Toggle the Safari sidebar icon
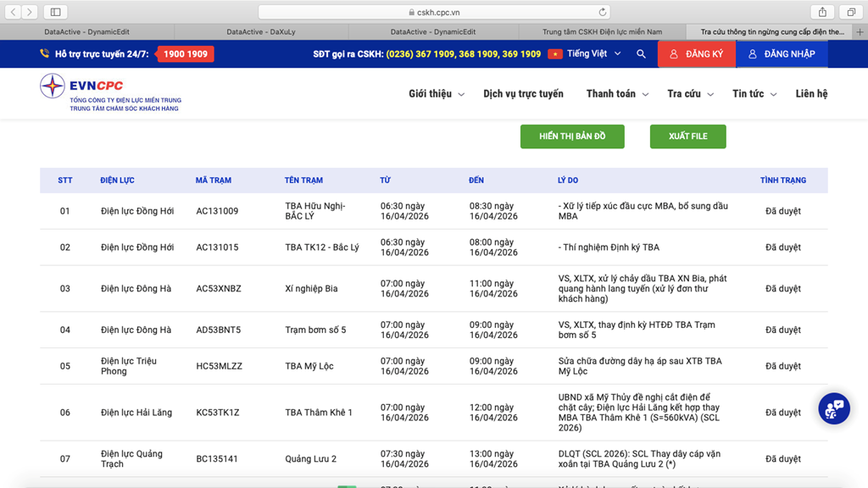The height and width of the screenshot is (488, 868). pyautogui.click(x=55, y=12)
